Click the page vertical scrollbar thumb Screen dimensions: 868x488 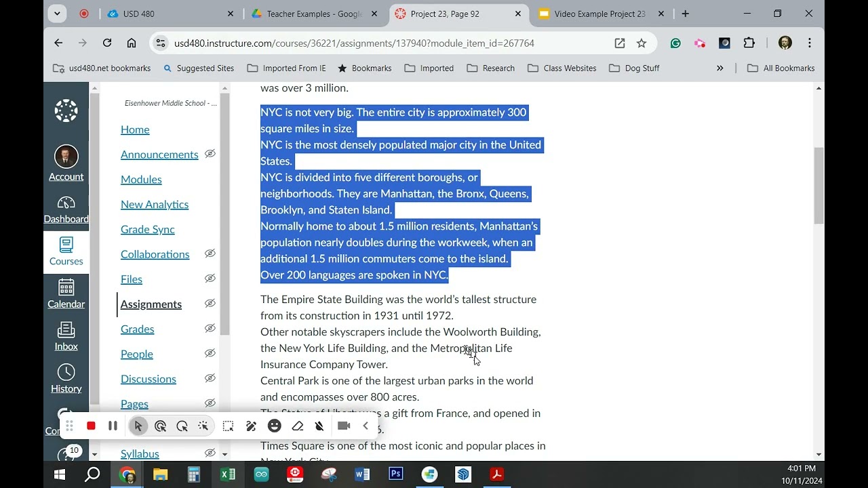[818, 185]
